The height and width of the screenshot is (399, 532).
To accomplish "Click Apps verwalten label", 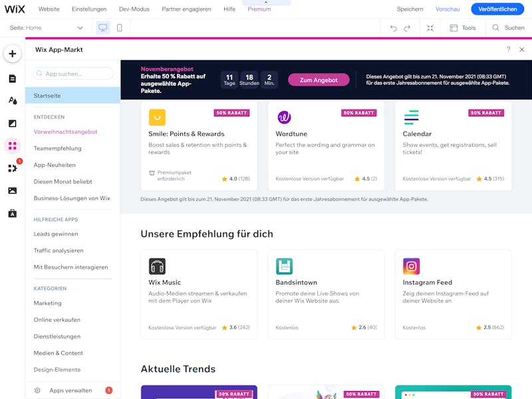I will click(x=70, y=390).
